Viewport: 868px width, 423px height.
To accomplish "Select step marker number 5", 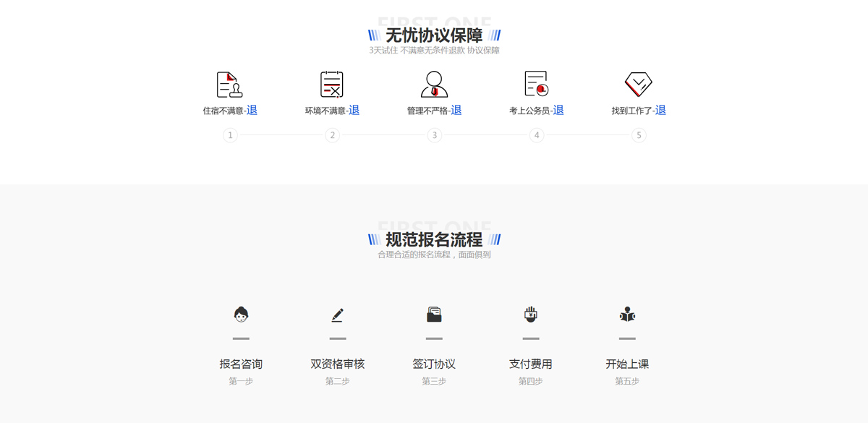I will 639,135.
